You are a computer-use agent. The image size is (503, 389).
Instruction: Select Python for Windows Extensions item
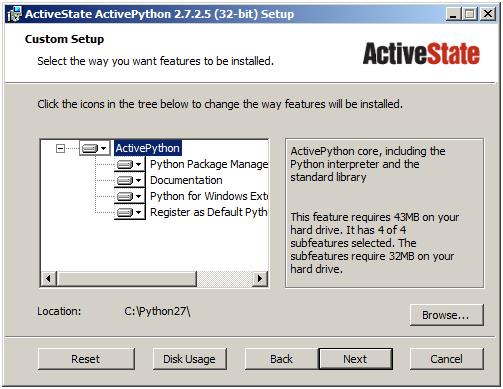click(x=209, y=196)
